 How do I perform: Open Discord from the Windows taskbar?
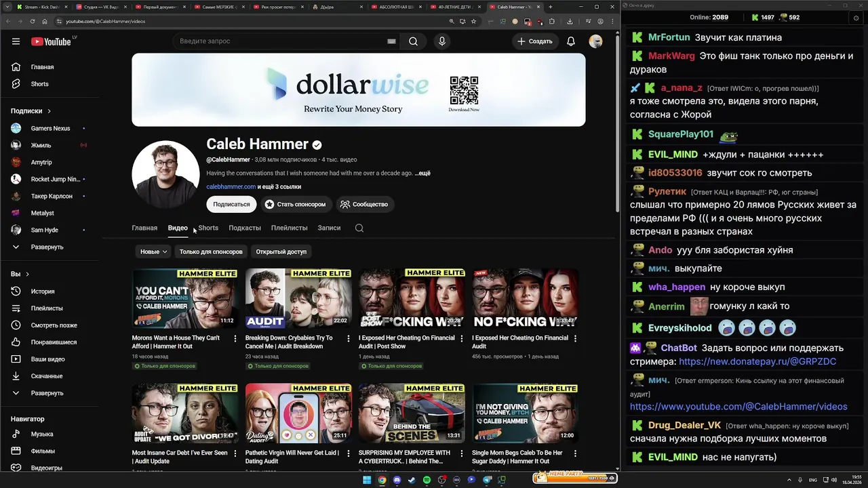click(x=397, y=480)
